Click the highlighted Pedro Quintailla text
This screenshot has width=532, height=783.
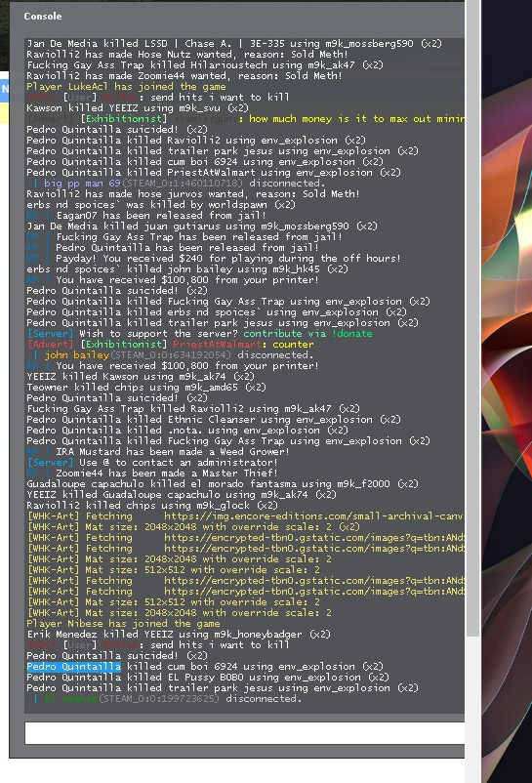[x=74, y=667]
